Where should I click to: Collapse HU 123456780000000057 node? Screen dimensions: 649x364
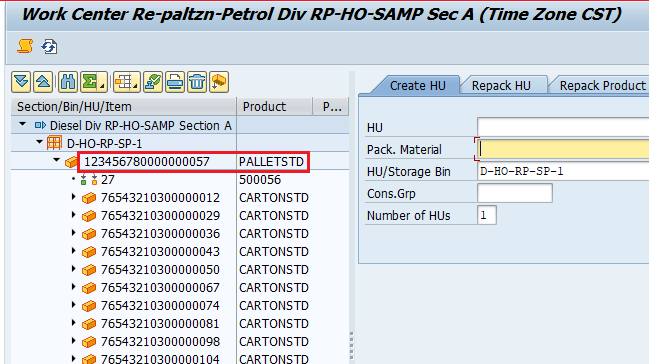(x=57, y=160)
